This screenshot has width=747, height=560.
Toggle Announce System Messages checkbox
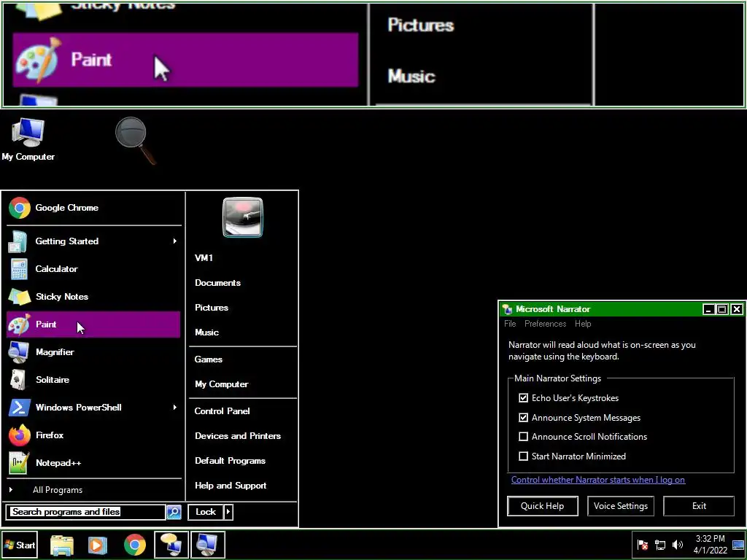(x=524, y=418)
